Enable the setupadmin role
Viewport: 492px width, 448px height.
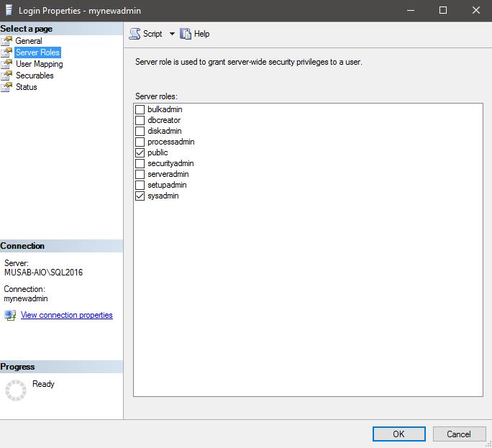click(x=140, y=185)
